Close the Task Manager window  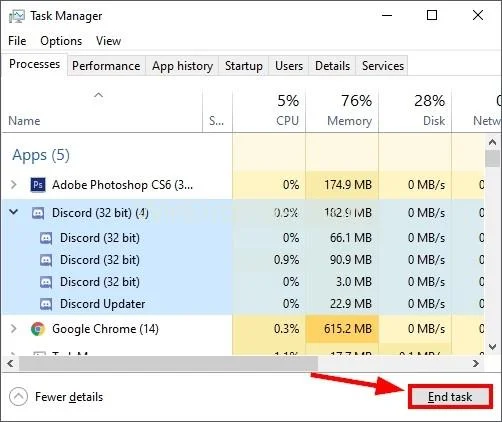coord(478,15)
